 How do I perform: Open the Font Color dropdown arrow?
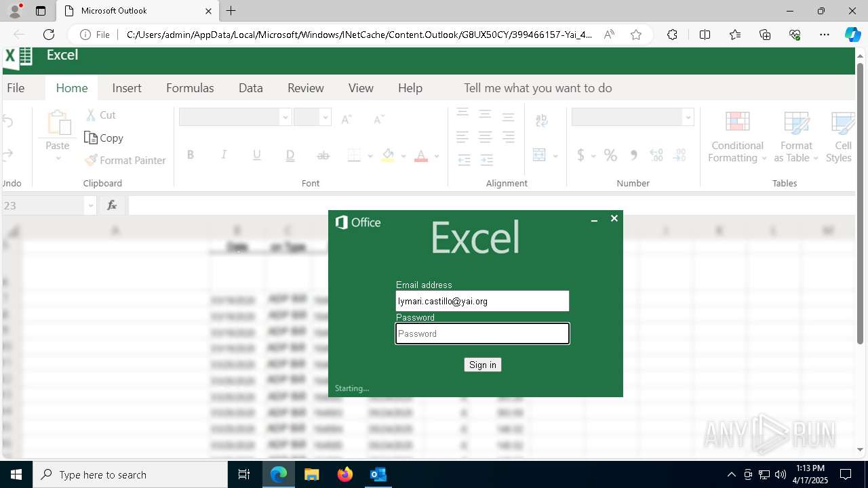437,156
